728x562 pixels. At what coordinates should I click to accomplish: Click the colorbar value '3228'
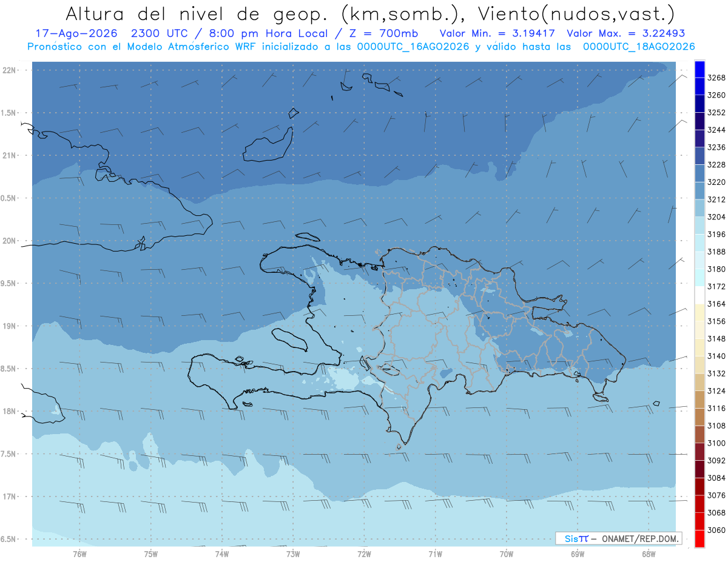click(x=716, y=165)
